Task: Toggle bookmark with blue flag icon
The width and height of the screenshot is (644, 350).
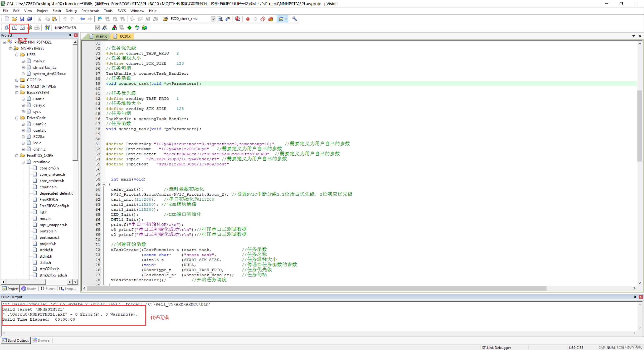Action: point(100,19)
